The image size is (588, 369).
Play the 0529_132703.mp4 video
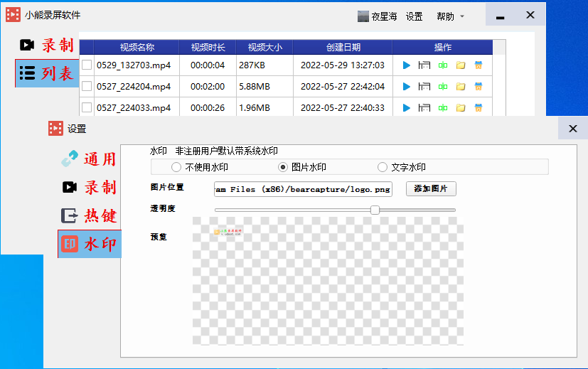point(407,65)
